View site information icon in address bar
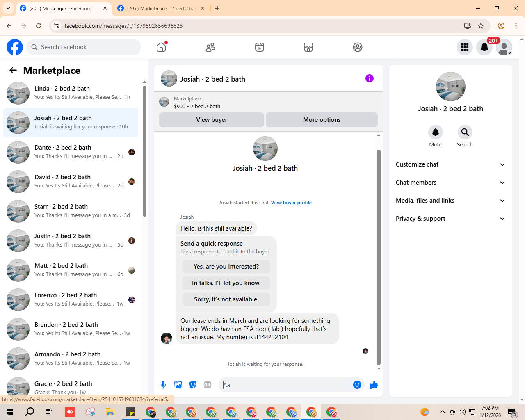 point(56,26)
